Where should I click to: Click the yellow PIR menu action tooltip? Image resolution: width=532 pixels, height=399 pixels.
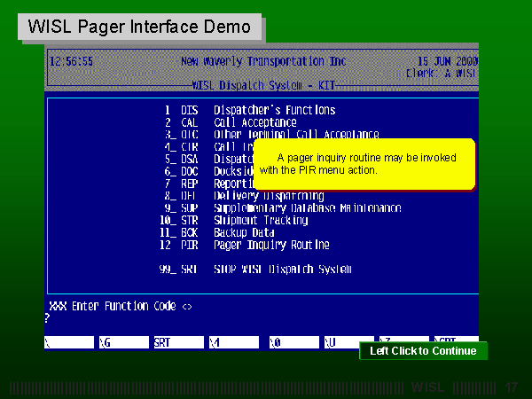tap(364, 164)
